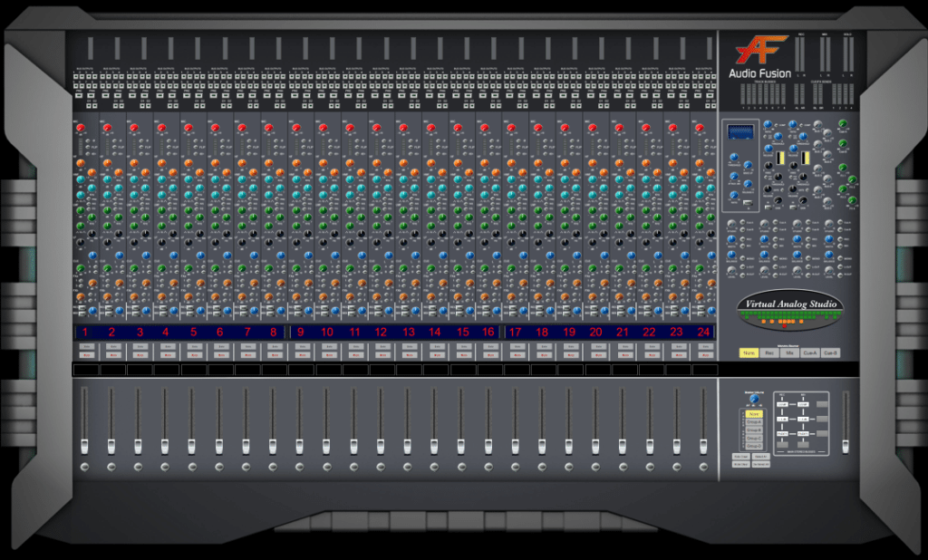Click the blue LCD display in the master section
Viewport: 928px width, 560px height.
point(740,132)
